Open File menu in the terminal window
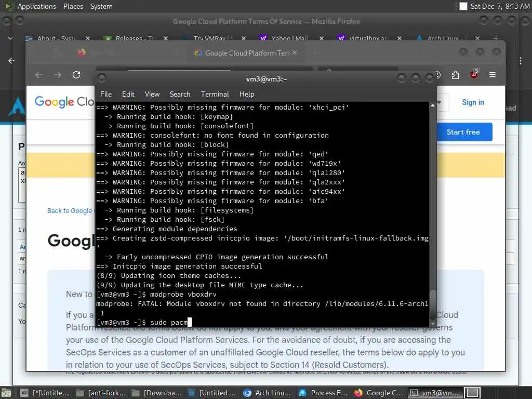Screen dimensions: 532x399 coord(106,95)
